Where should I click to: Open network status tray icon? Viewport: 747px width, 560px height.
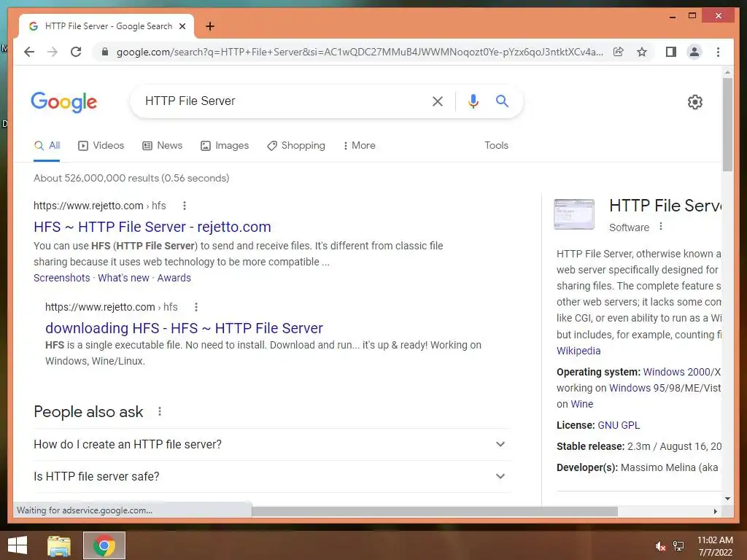tap(678, 546)
